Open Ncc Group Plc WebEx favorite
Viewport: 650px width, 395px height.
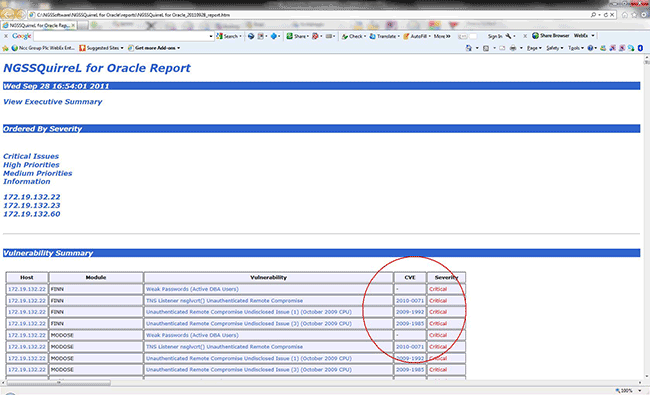[x=43, y=48]
